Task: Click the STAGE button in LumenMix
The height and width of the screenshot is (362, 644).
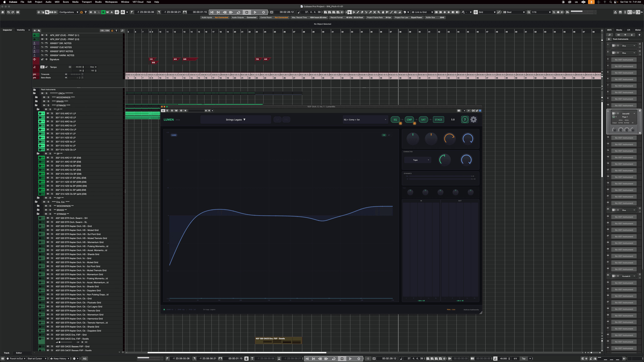Action: [438, 120]
